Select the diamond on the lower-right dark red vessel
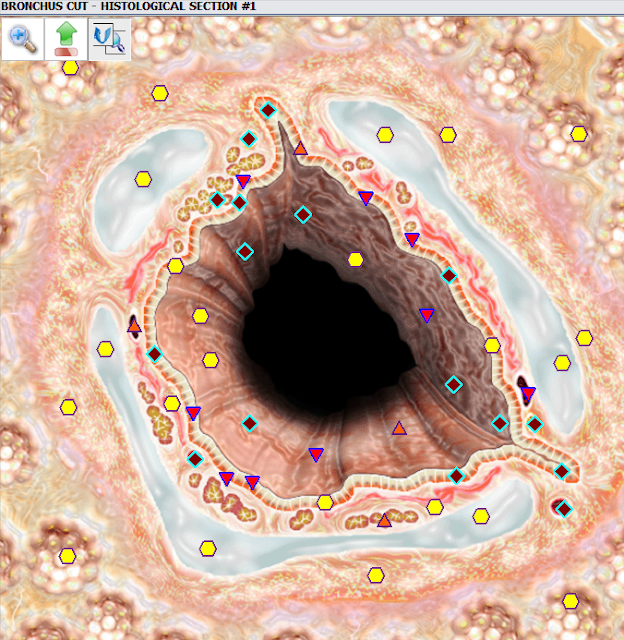 564,509
